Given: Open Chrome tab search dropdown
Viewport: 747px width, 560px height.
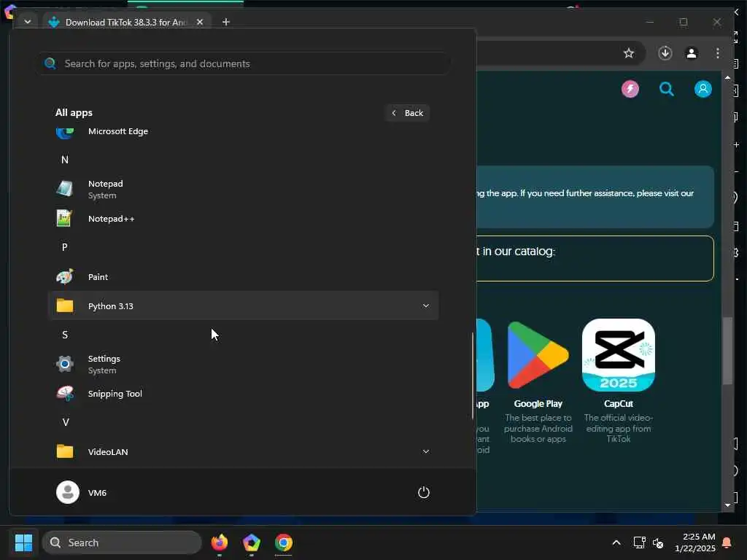Looking at the screenshot, I should click(x=27, y=22).
